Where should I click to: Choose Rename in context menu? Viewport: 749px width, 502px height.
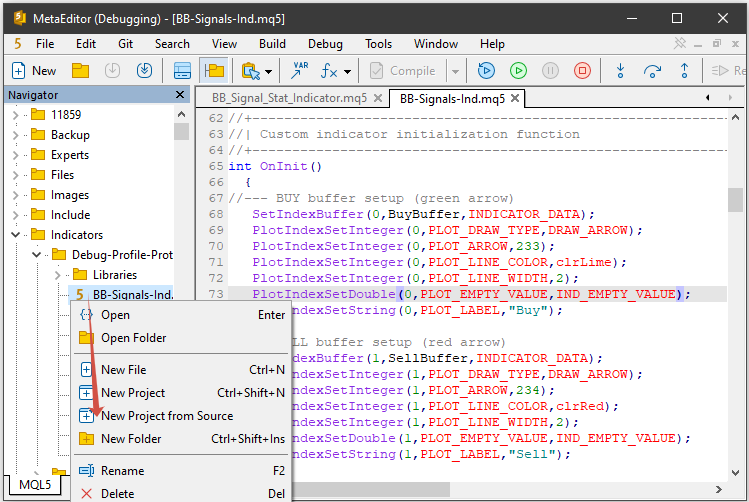click(182, 470)
